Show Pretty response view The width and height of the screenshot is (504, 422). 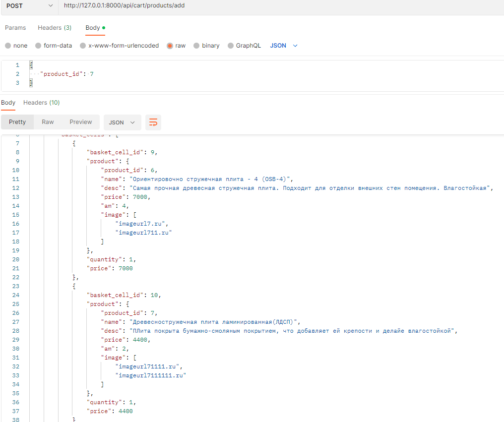(17, 122)
